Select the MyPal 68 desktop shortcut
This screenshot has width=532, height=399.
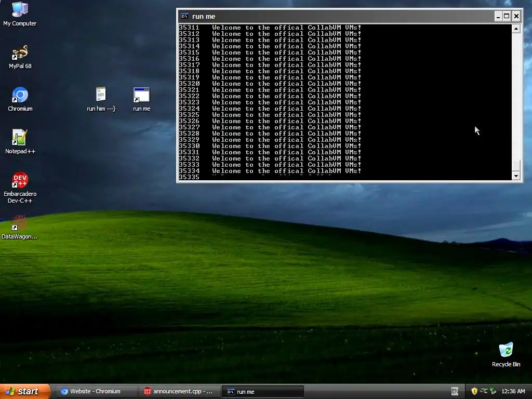[20, 57]
